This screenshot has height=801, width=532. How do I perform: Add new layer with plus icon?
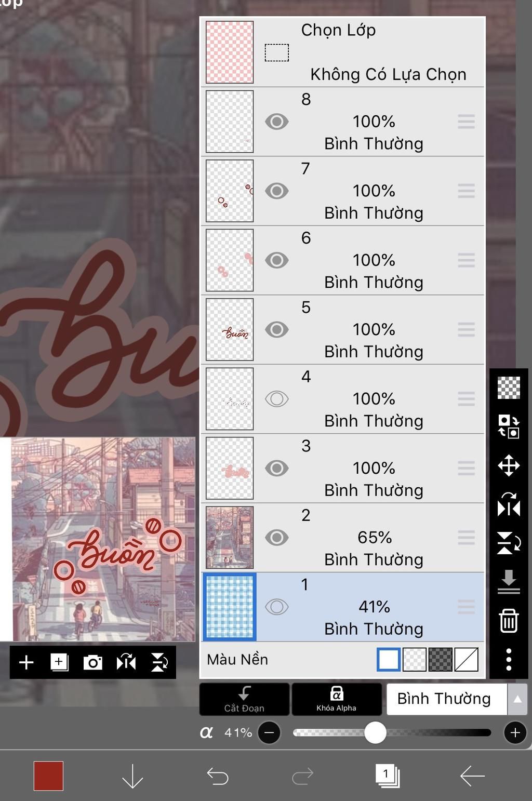pos(26,662)
